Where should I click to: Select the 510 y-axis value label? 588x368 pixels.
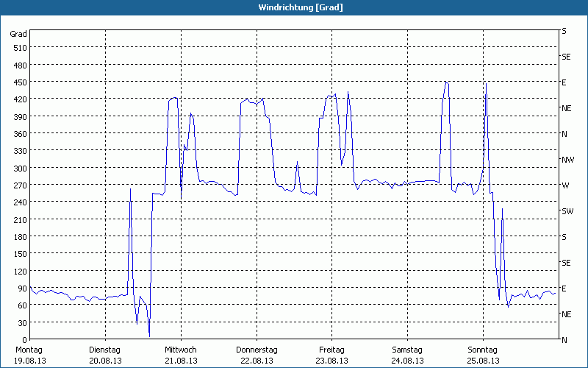click(x=18, y=48)
